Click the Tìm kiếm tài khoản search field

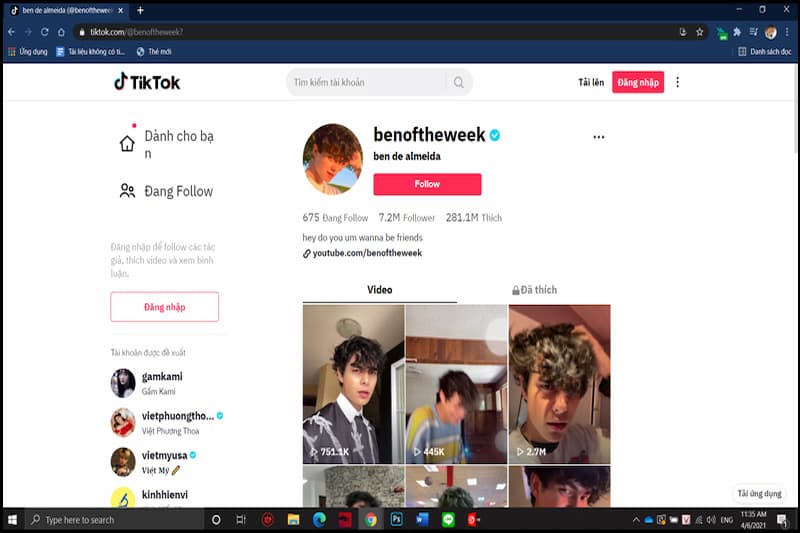point(366,82)
